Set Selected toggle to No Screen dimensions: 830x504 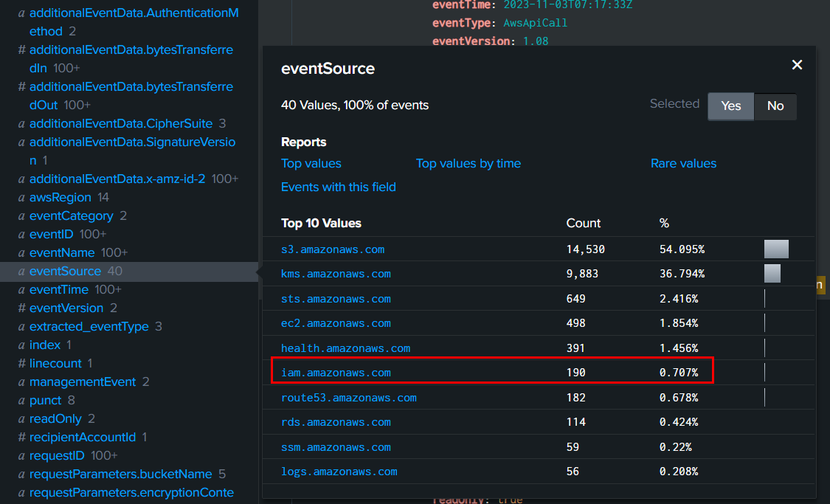[775, 106]
